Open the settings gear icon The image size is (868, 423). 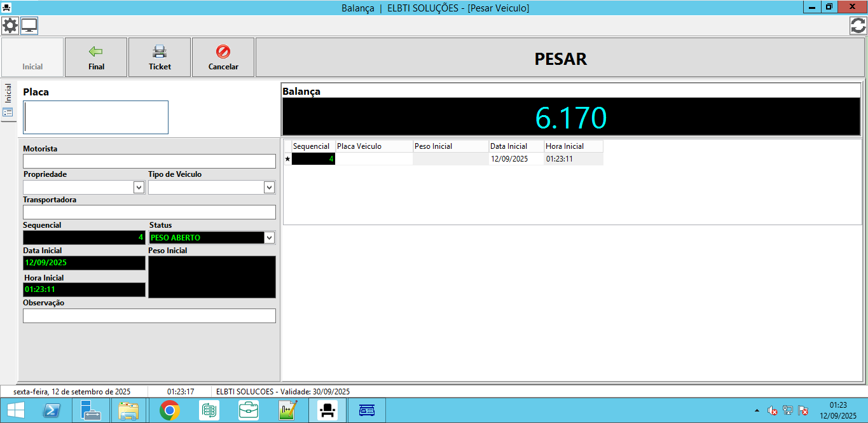pos(10,26)
